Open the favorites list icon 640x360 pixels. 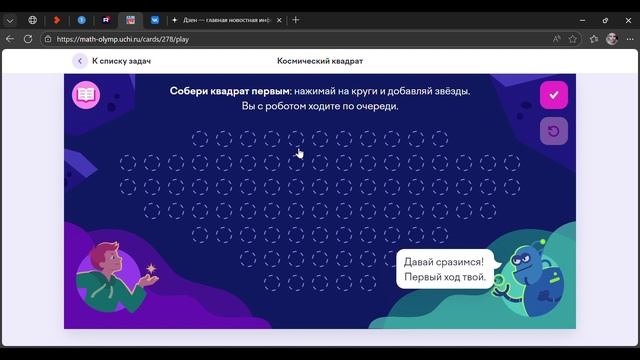tap(594, 39)
